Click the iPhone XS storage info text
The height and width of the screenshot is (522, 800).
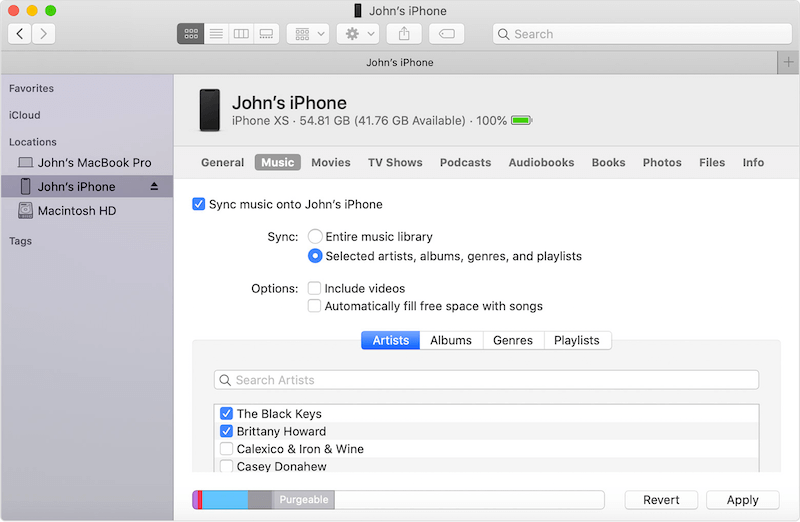[369, 121]
